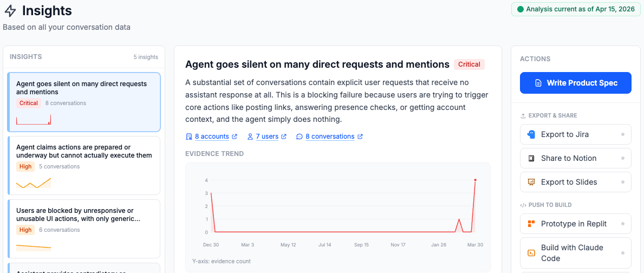
Task: Click the 'Dec 30' axis label
Action: [211, 245]
